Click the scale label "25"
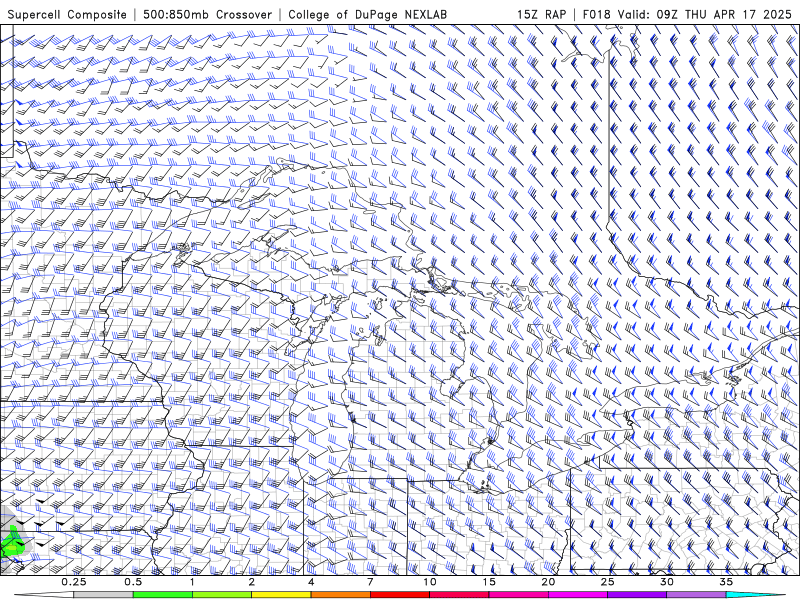800x600 pixels. coord(607,582)
